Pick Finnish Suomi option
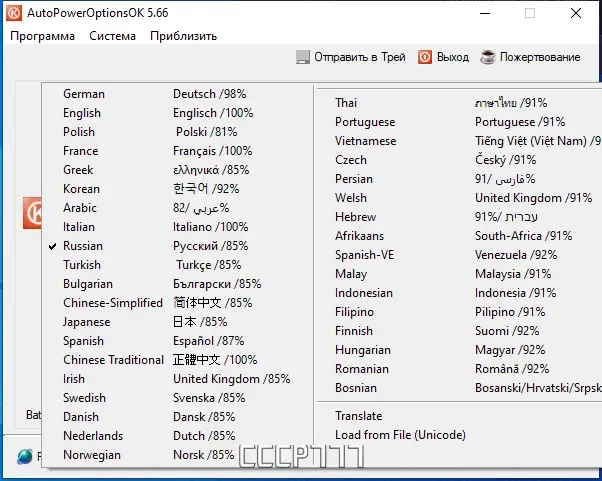Screen dimensions: 602x481 [459, 331]
